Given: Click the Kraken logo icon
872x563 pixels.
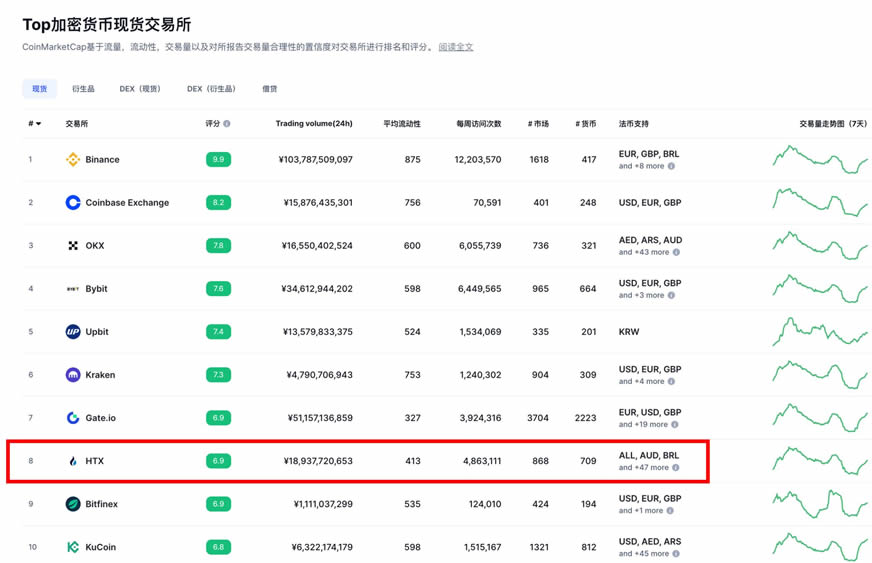Looking at the screenshot, I should 73,375.
